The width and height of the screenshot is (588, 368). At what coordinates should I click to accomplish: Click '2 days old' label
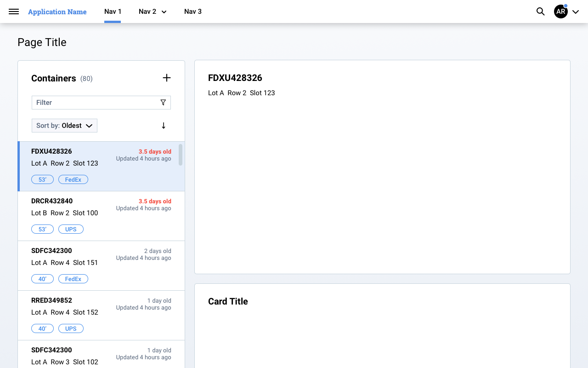[x=158, y=251]
